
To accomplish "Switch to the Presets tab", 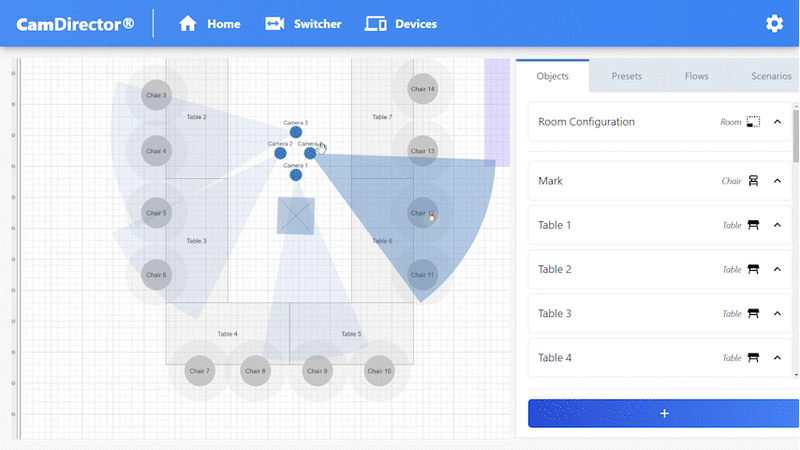I will [627, 76].
